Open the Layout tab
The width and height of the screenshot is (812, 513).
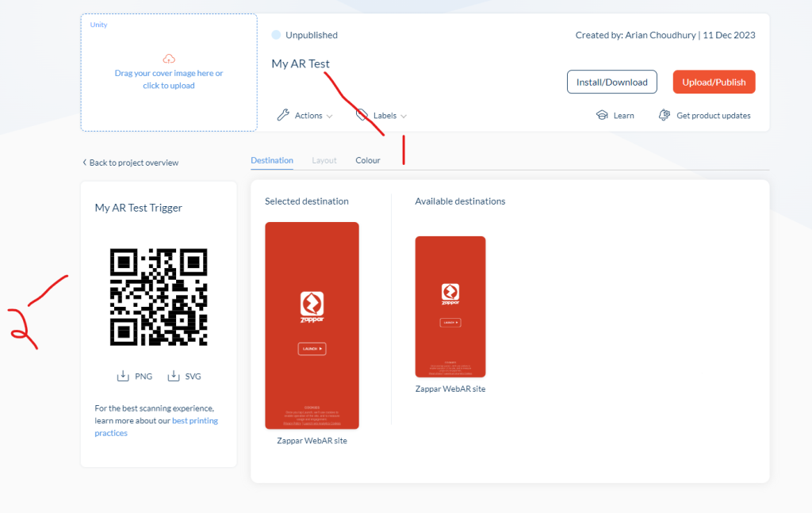point(324,160)
